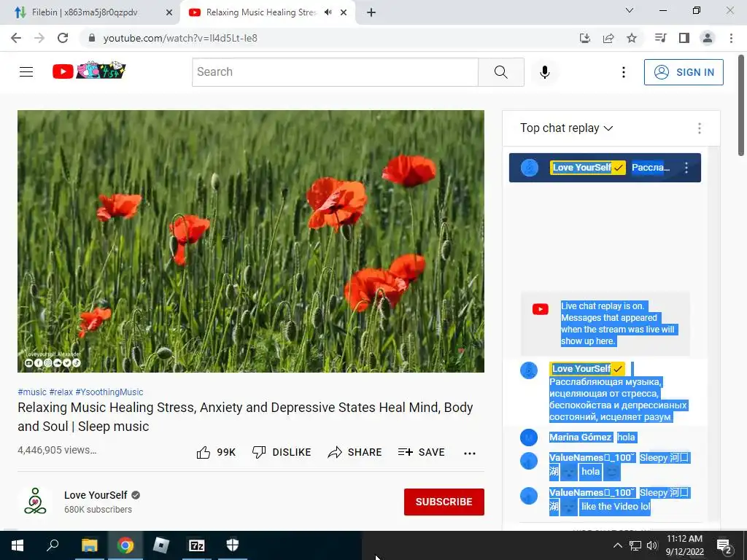The image size is (747, 560).
Task: Click #music hashtag link
Action: click(32, 392)
